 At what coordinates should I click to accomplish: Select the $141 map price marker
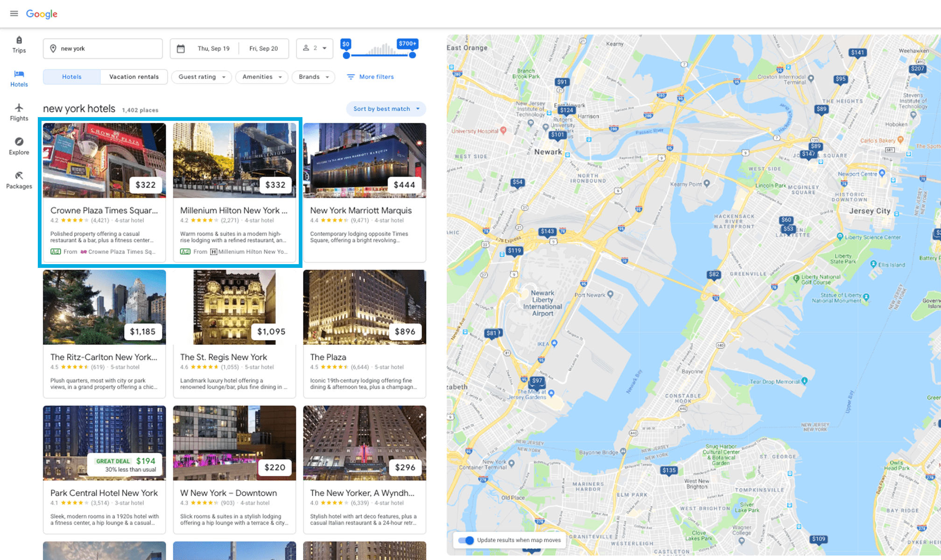(857, 53)
